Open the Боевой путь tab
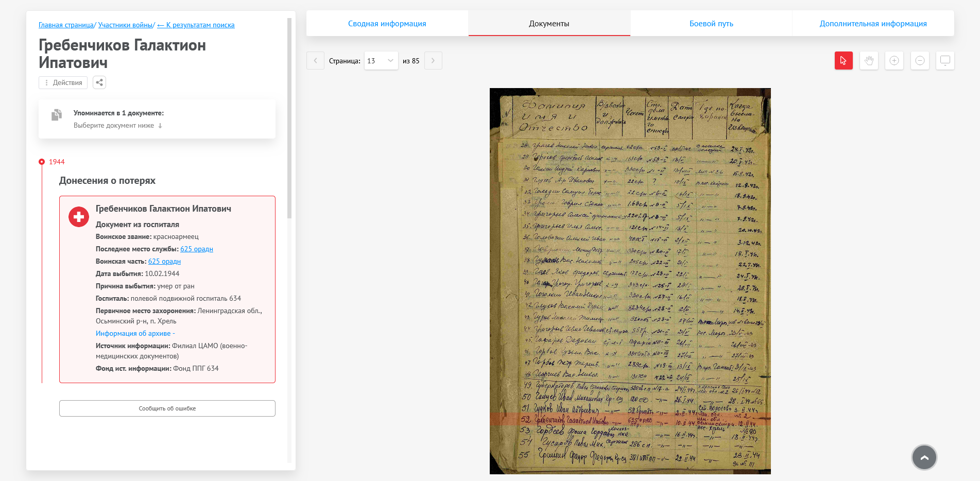 pos(711,24)
